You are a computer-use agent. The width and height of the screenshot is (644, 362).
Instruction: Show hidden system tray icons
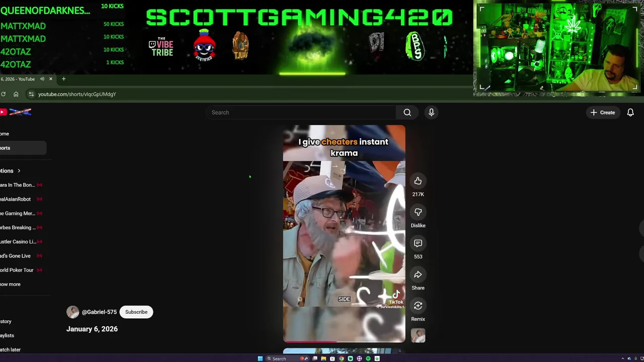click(623, 358)
